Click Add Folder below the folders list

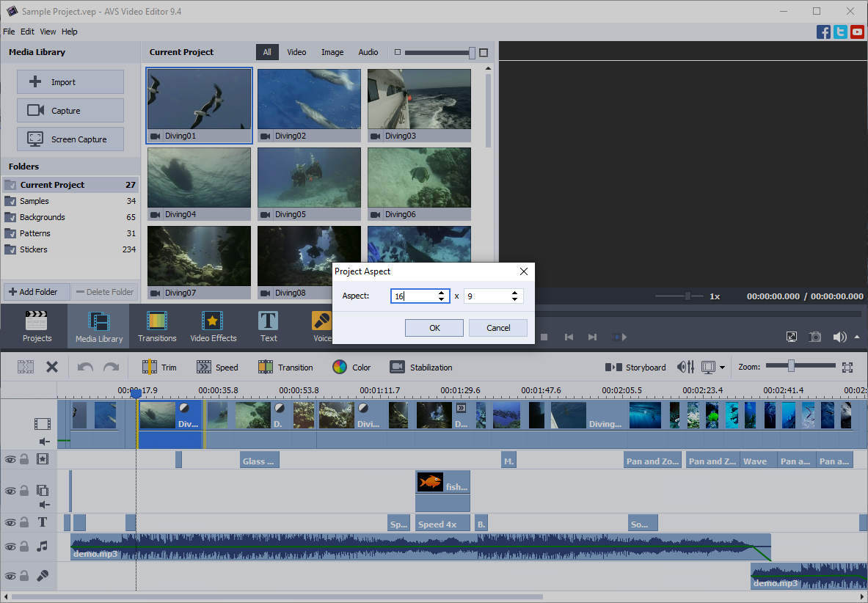[x=36, y=291]
